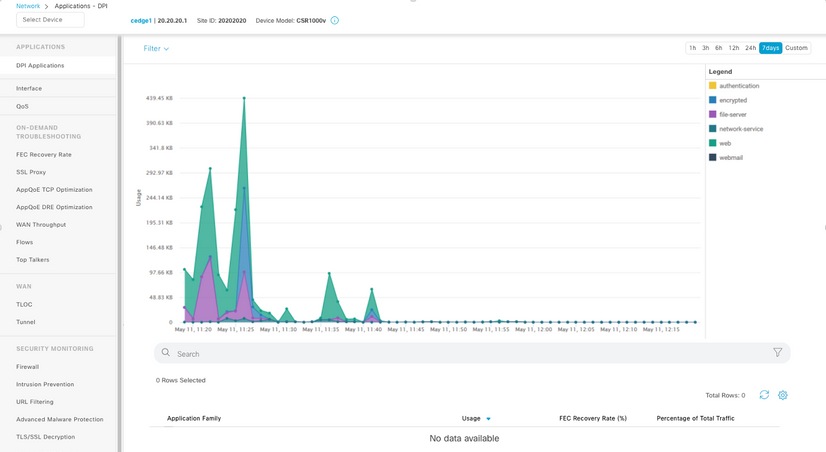Open the Network breadcrumb link
The width and height of the screenshot is (826, 452).
coord(28,6)
